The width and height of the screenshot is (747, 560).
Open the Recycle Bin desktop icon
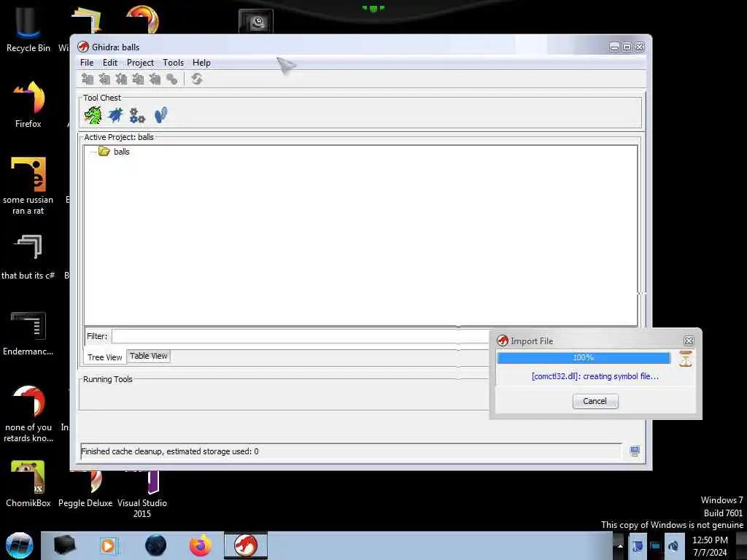point(28,29)
